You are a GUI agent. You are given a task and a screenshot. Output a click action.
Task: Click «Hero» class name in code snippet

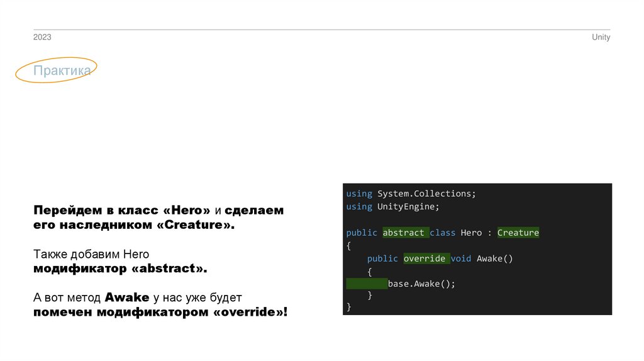pos(471,233)
